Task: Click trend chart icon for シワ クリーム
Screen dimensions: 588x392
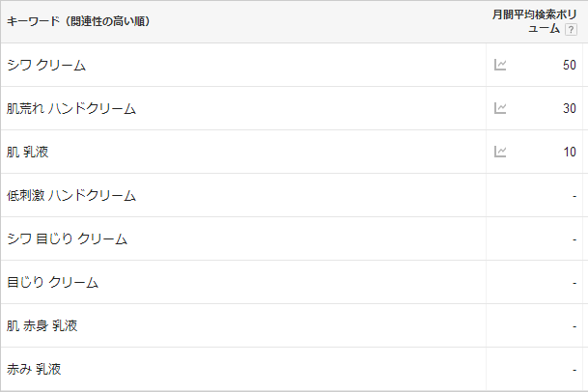Action: pos(500,65)
